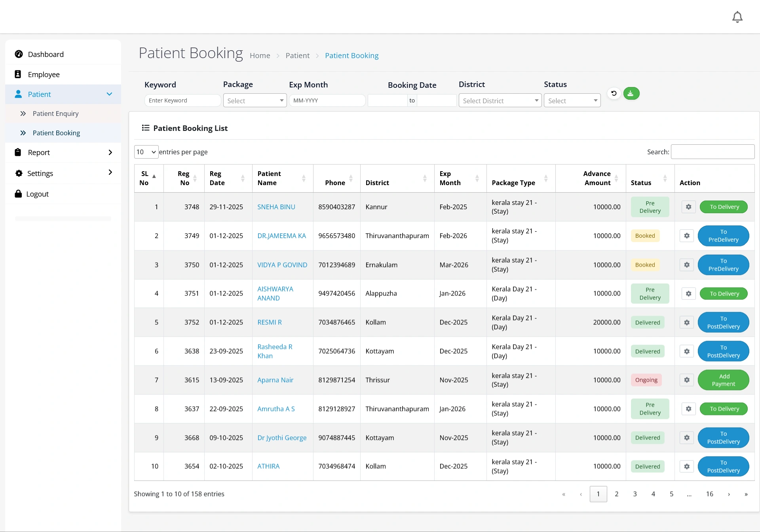Click Patient in the breadcrumb
Image resolution: width=760 pixels, height=532 pixels.
(297, 55)
